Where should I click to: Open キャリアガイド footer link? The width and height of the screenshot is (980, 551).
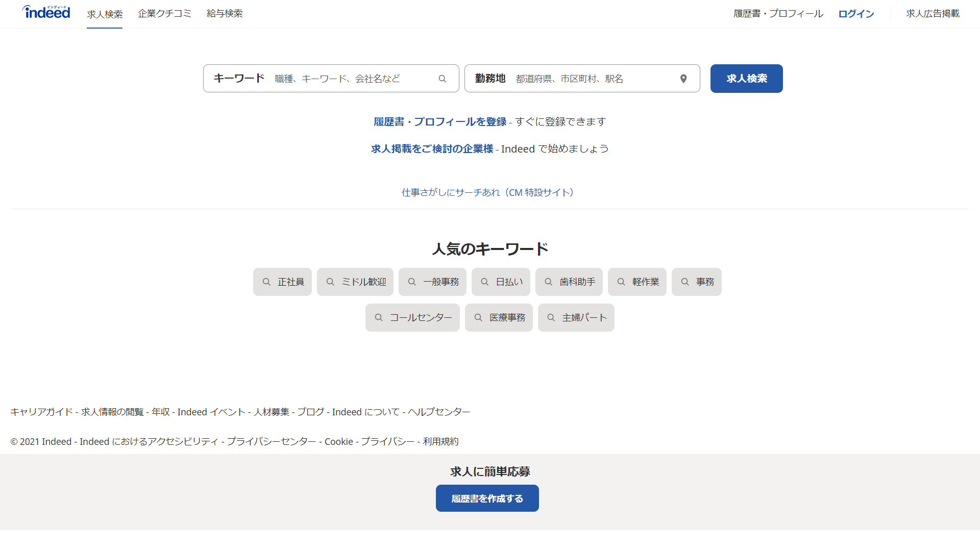[x=41, y=412]
